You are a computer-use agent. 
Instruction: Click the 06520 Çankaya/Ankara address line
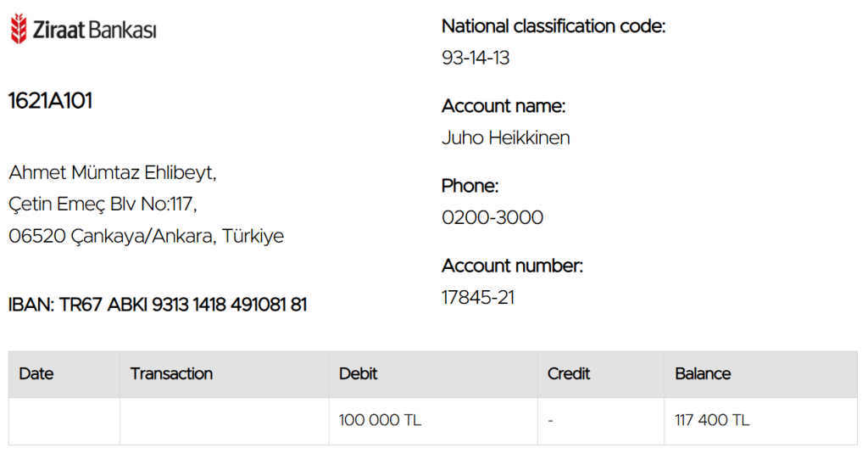coord(146,236)
